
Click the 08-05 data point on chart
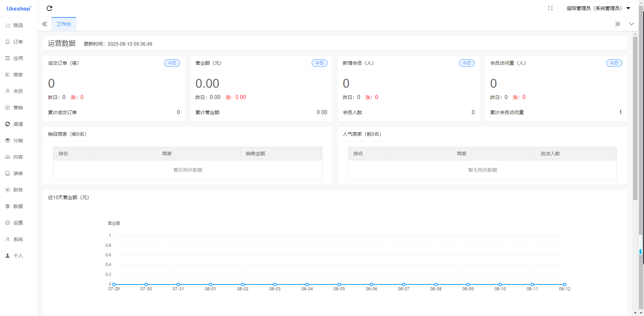point(339,284)
